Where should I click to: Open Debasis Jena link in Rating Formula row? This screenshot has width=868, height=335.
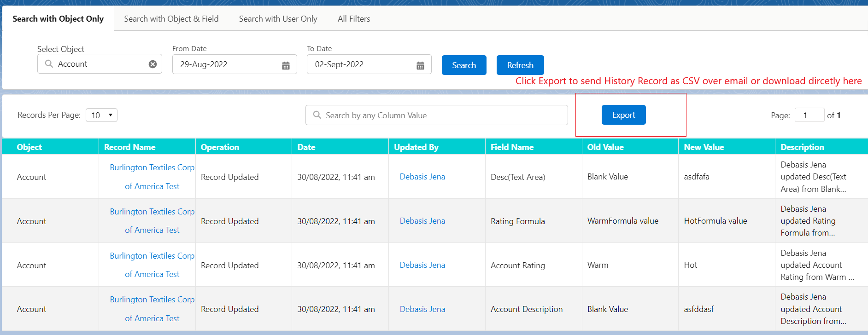coord(422,221)
